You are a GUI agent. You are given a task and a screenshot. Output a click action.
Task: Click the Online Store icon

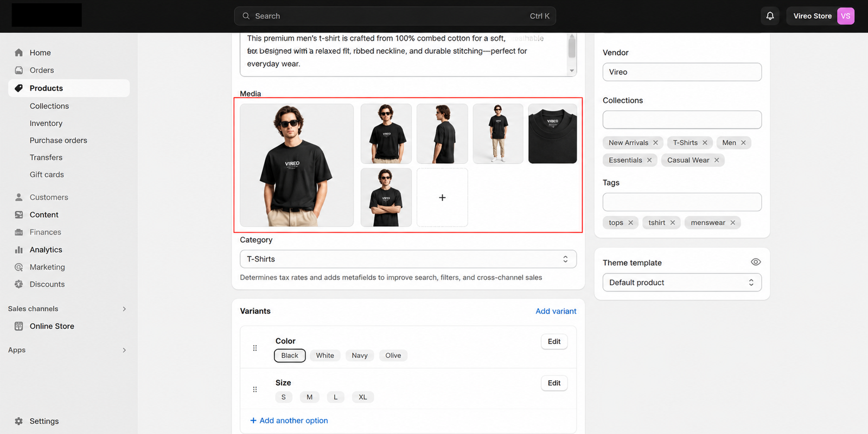pyautogui.click(x=19, y=326)
